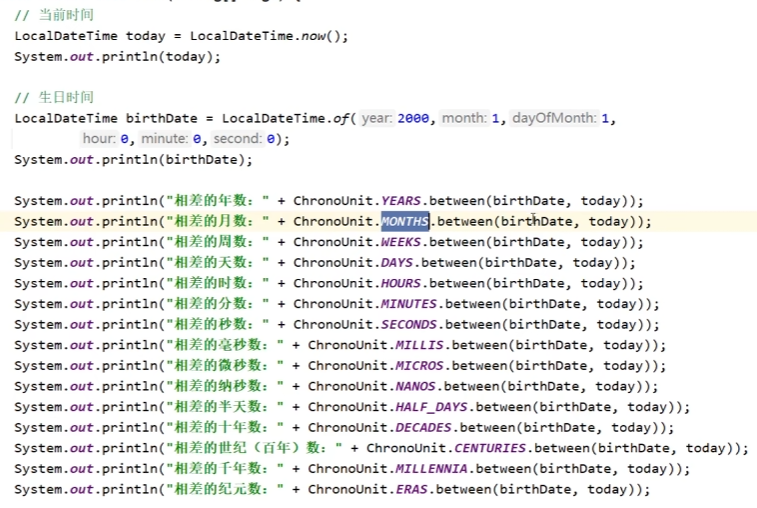Click the NANOS constant in code
The height and width of the screenshot is (508, 757).
point(415,386)
